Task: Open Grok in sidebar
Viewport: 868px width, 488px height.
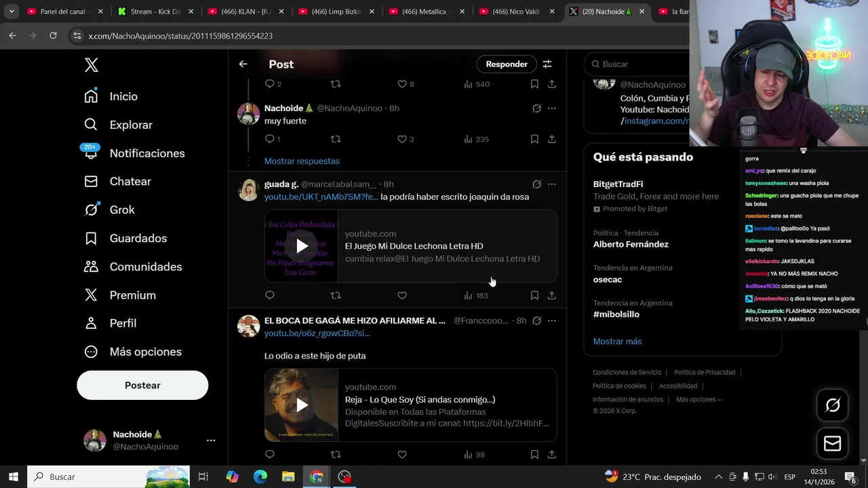Action: 109,210
